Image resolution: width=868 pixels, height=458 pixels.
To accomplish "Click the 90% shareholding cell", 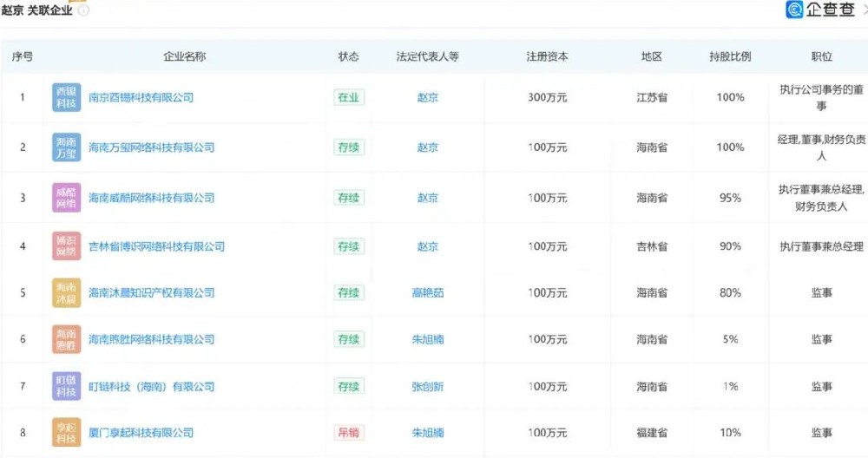I will (730, 246).
